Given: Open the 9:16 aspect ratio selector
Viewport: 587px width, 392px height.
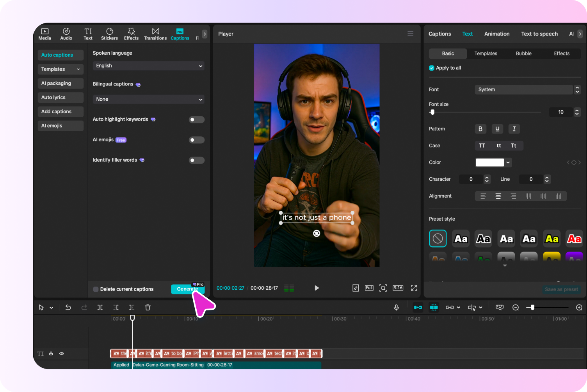Looking at the screenshot, I should (x=398, y=288).
